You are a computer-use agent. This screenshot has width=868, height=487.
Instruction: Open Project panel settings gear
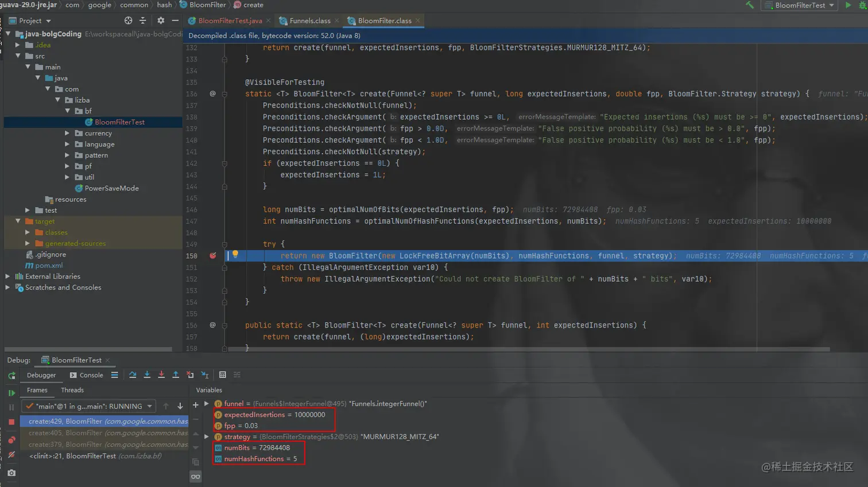(161, 21)
